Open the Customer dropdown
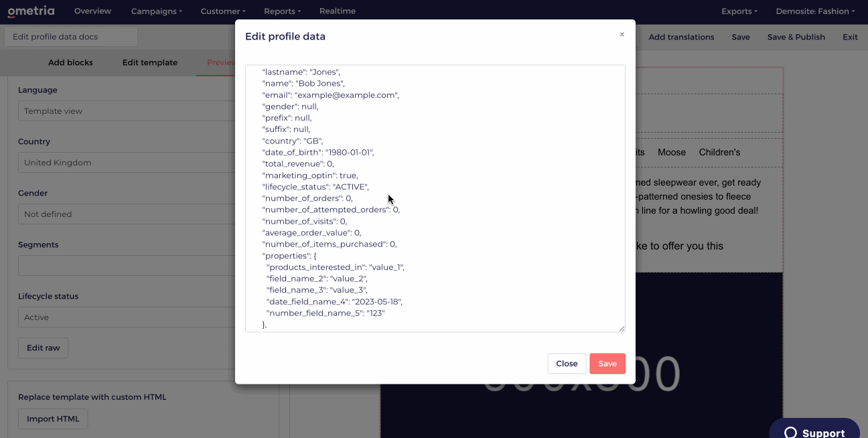This screenshot has height=438, width=868. click(222, 11)
